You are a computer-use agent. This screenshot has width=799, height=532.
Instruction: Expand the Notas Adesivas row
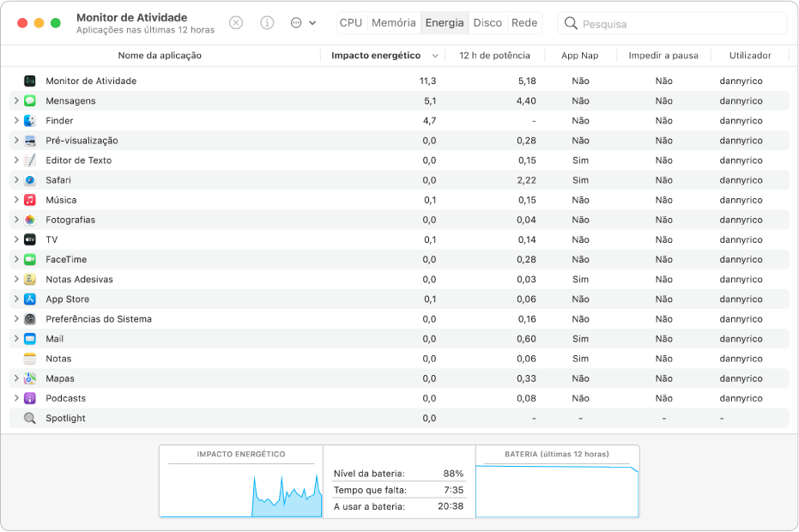coord(16,279)
